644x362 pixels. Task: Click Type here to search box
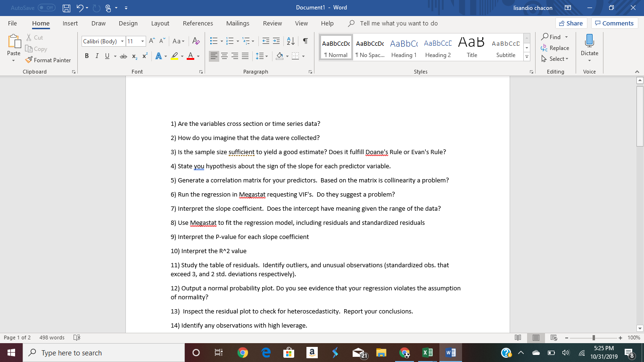tap(104, 353)
